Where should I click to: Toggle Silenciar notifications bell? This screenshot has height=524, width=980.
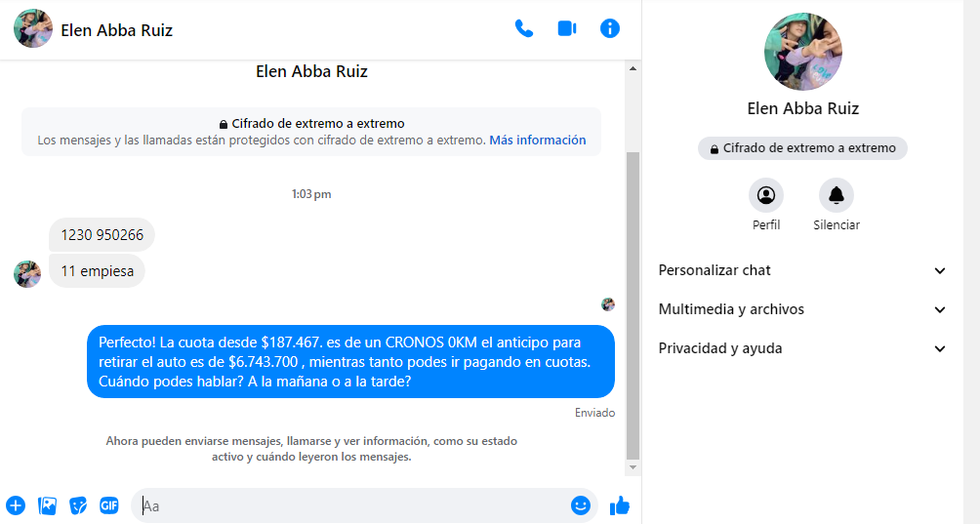tap(837, 195)
